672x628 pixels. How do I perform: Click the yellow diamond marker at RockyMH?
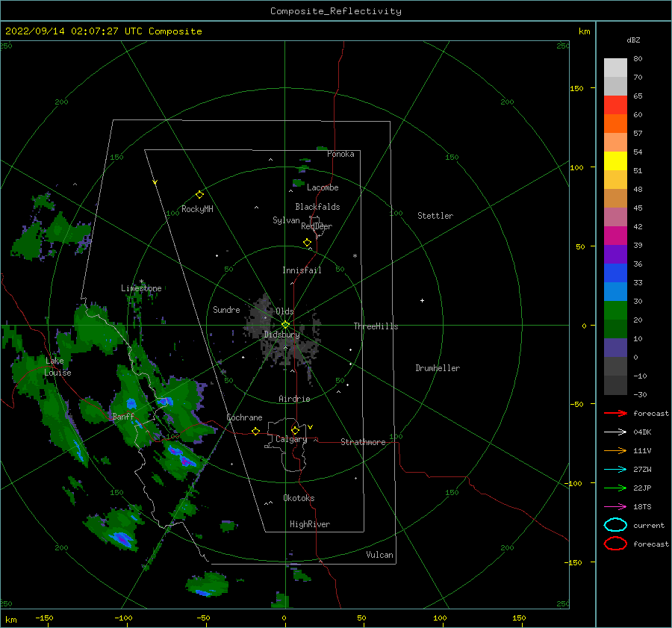(199, 195)
